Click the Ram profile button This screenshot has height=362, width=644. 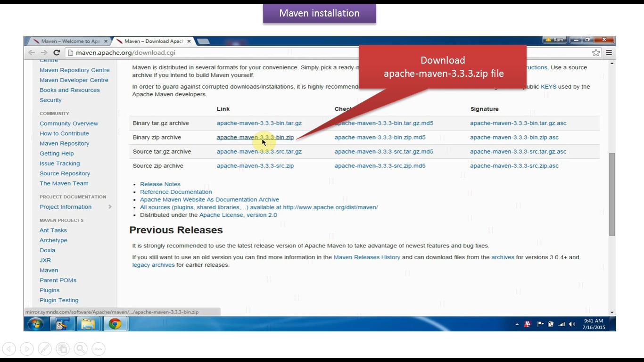[554, 40]
